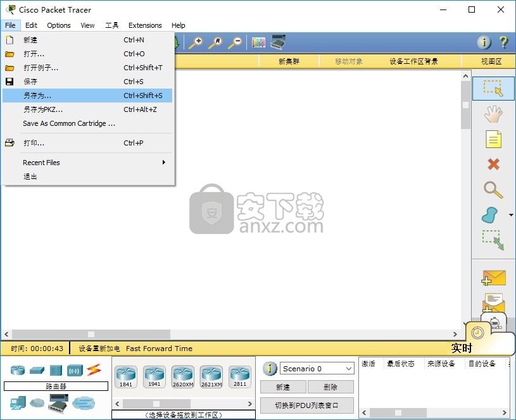Open the custom devices dialog icon
This screenshot has height=420, width=516.
pos(278,42)
